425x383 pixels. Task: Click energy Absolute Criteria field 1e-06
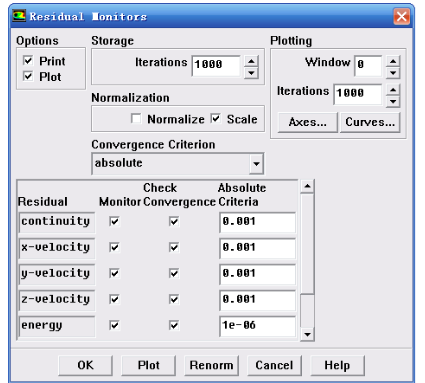pos(257,326)
